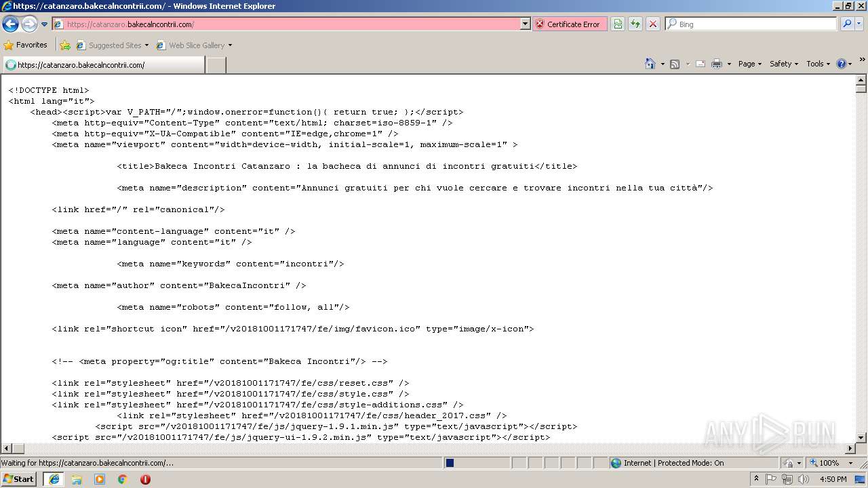Image resolution: width=868 pixels, height=488 pixels.
Task: Click the reset.css stylesheet line
Action: pos(231,383)
